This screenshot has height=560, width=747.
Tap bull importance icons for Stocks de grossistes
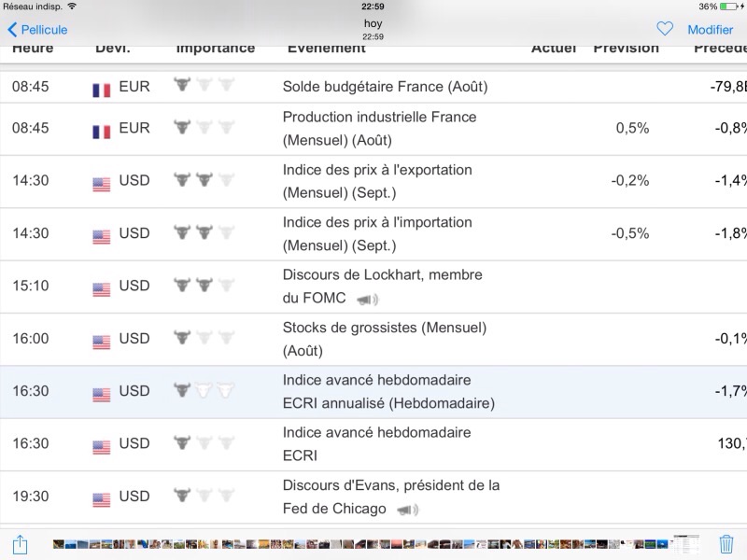pyautogui.click(x=204, y=338)
